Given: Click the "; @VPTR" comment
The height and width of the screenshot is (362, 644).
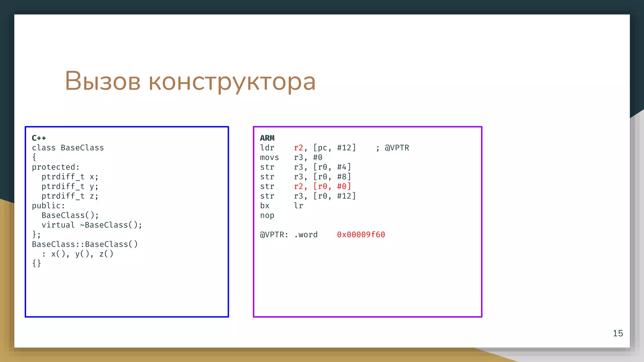Looking at the screenshot, I should coord(392,148).
